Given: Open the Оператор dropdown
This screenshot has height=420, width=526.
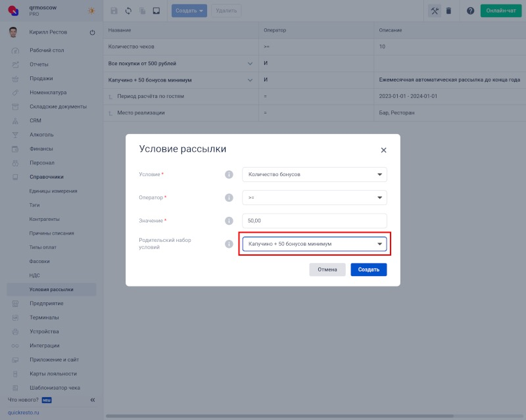Looking at the screenshot, I should [314, 197].
